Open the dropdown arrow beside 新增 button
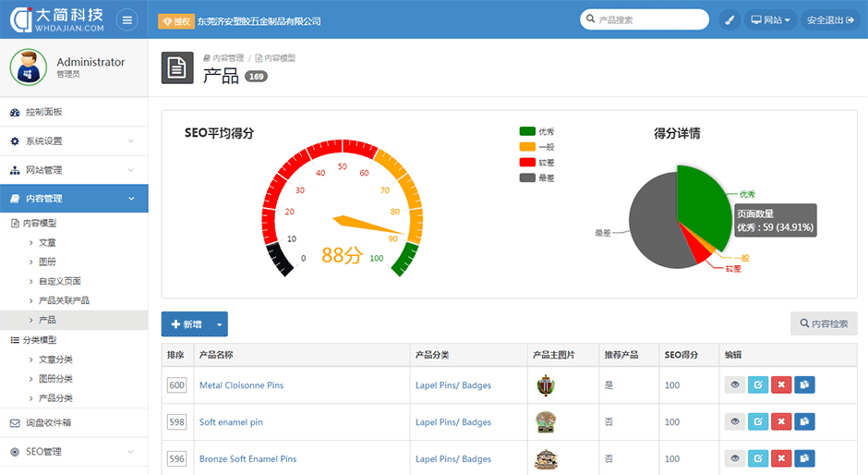This screenshot has width=868, height=475. point(219,324)
